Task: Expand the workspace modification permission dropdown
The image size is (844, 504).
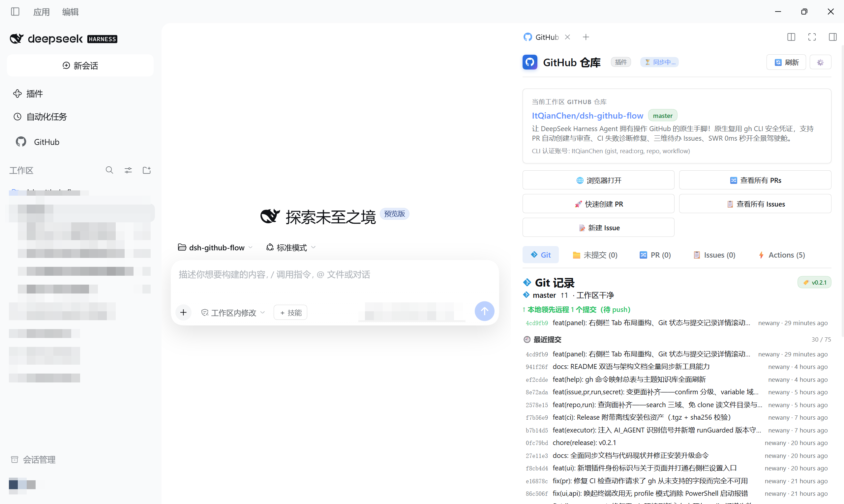Action: click(233, 313)
